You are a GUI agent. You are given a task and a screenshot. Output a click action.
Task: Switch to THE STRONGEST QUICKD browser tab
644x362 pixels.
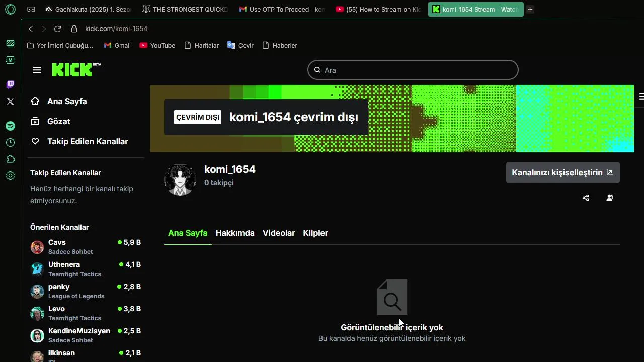pos(185,9)
